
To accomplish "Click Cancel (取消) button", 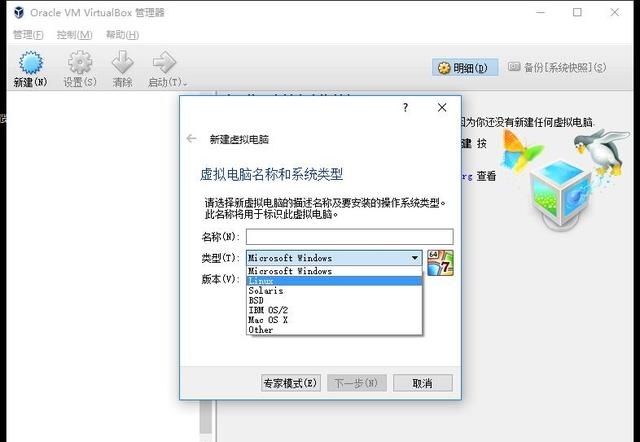I will (422, 383).
